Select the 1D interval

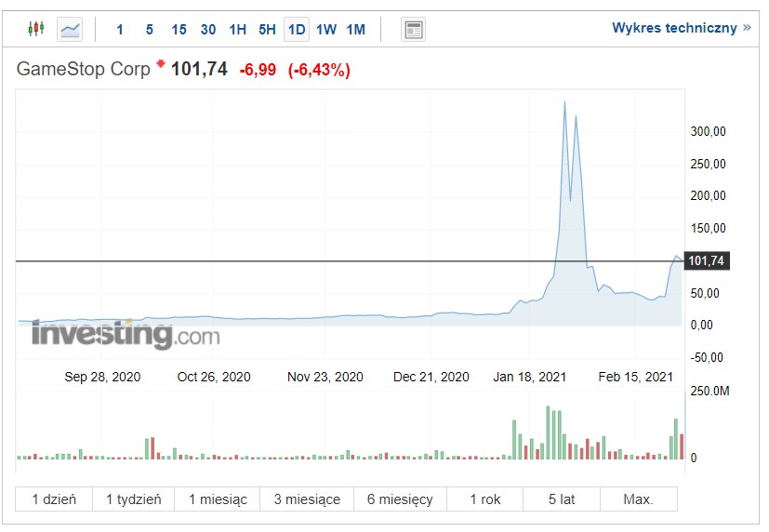coord(297,30)
